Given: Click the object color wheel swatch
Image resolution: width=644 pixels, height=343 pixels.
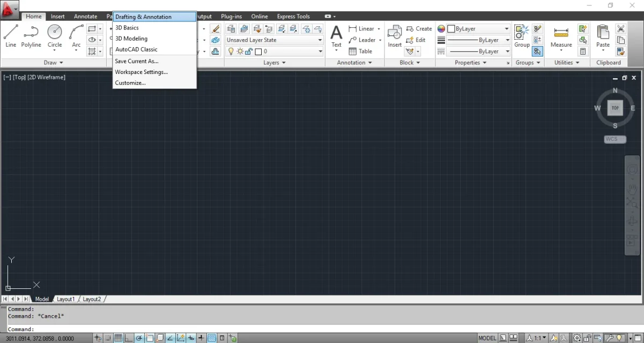Looking at the screenshot, I should pyautogui.click(x=441, y=29).
